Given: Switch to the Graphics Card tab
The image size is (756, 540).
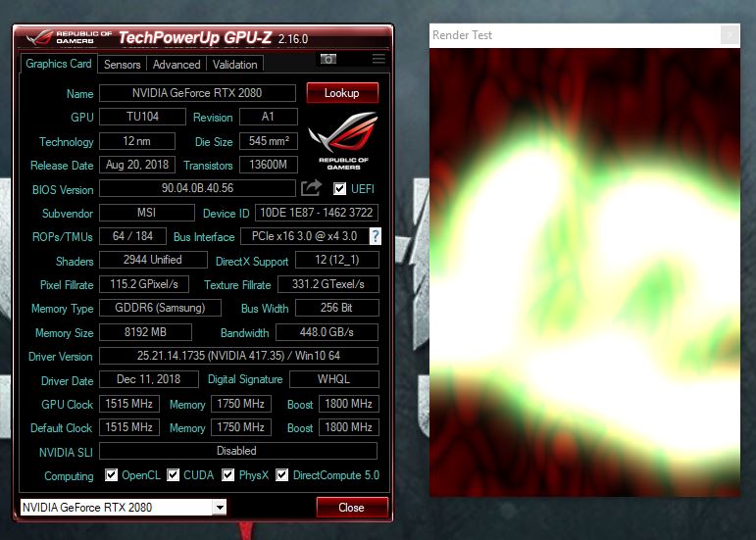Looking at the screenshot, I should click(58, 64).
